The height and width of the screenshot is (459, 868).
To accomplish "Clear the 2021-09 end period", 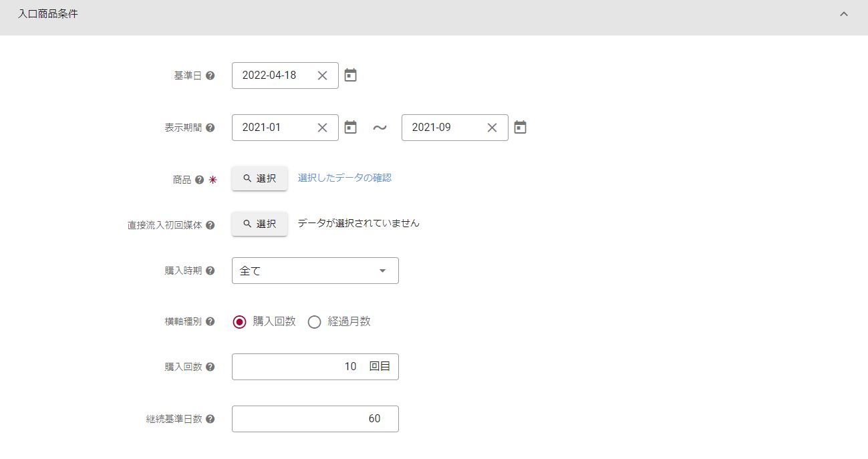I will point(492,128).
